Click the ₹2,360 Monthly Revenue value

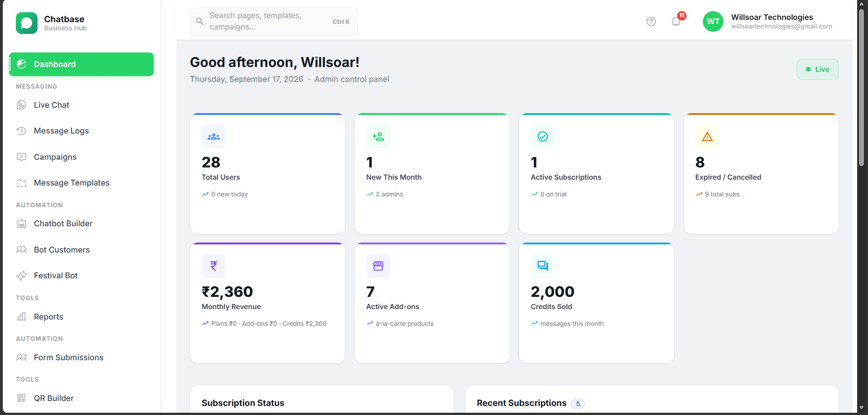point(227,291)
